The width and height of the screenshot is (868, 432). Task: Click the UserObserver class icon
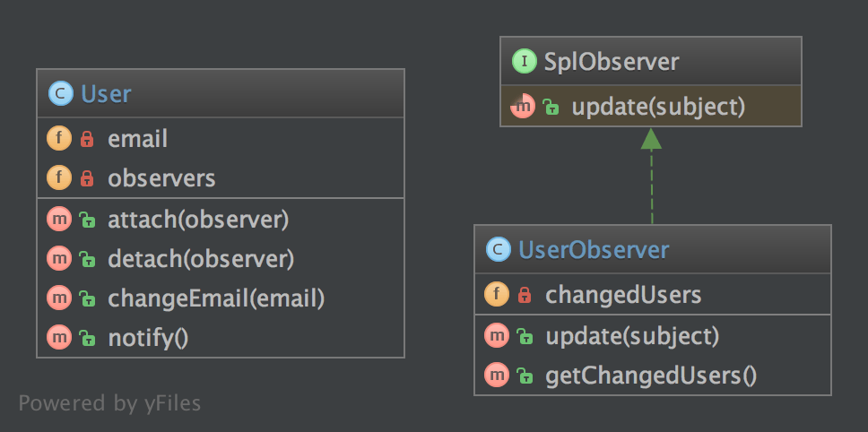(x=499, y=249)
